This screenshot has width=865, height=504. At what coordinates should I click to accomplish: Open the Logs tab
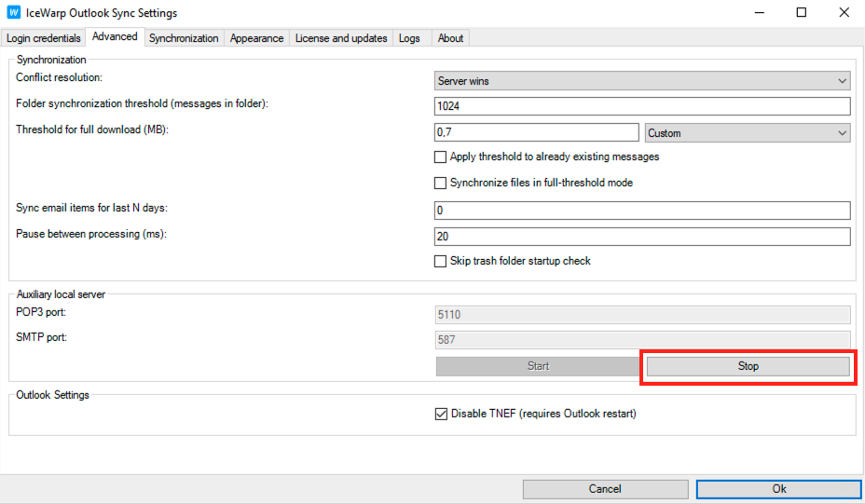tap(409, 38)
